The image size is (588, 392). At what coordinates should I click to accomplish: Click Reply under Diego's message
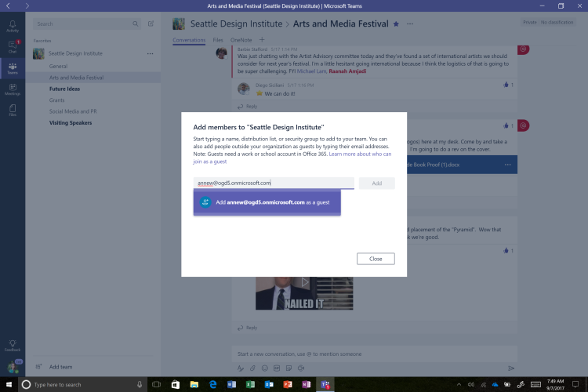pyautogui.click(x=248, y=107)
